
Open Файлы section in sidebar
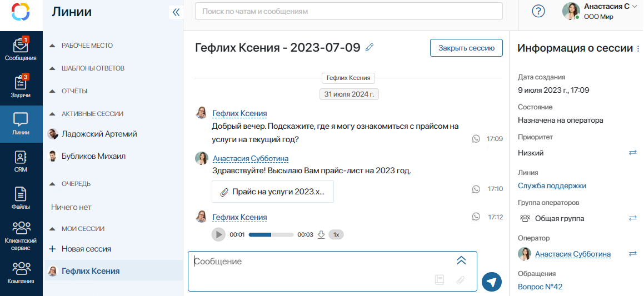click(x=21, y=198)
